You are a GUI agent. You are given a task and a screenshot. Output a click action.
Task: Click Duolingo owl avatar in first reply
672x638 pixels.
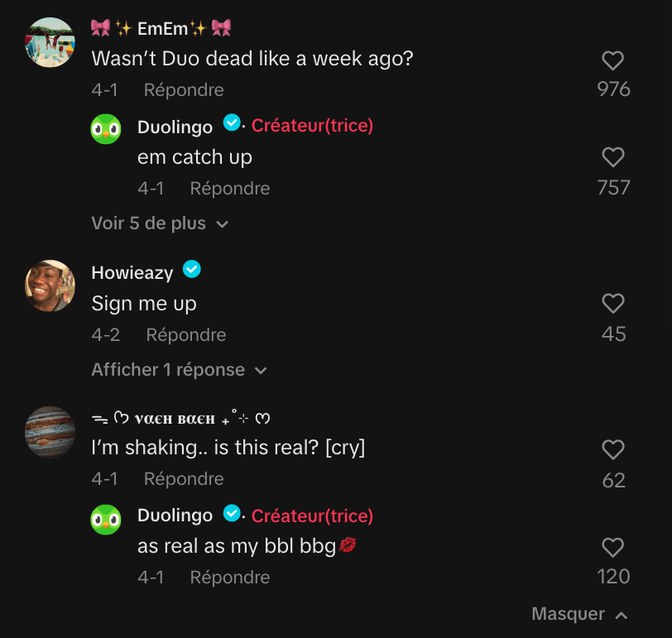[x=106, y=128]
